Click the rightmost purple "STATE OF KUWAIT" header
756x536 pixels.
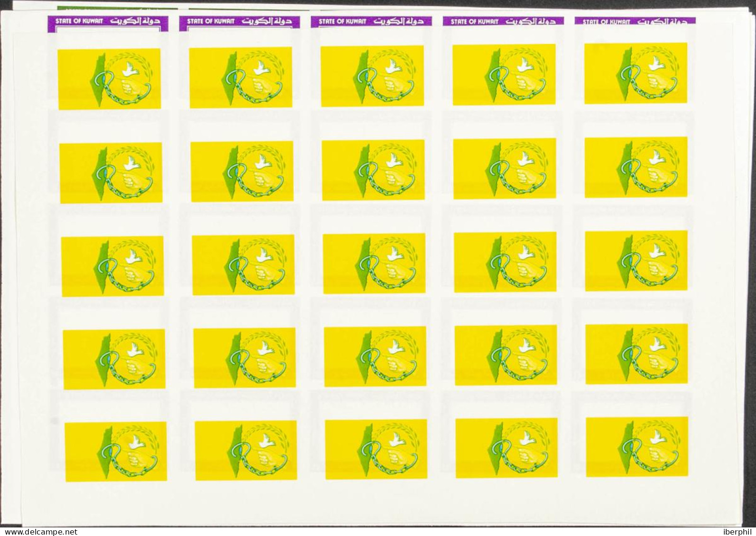click(x=635, y=21)
